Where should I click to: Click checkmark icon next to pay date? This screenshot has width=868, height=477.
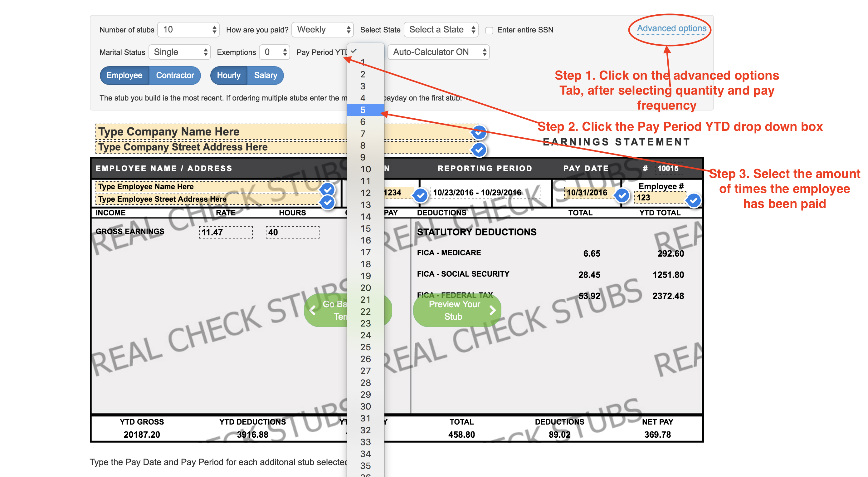(x=622, y=195)
